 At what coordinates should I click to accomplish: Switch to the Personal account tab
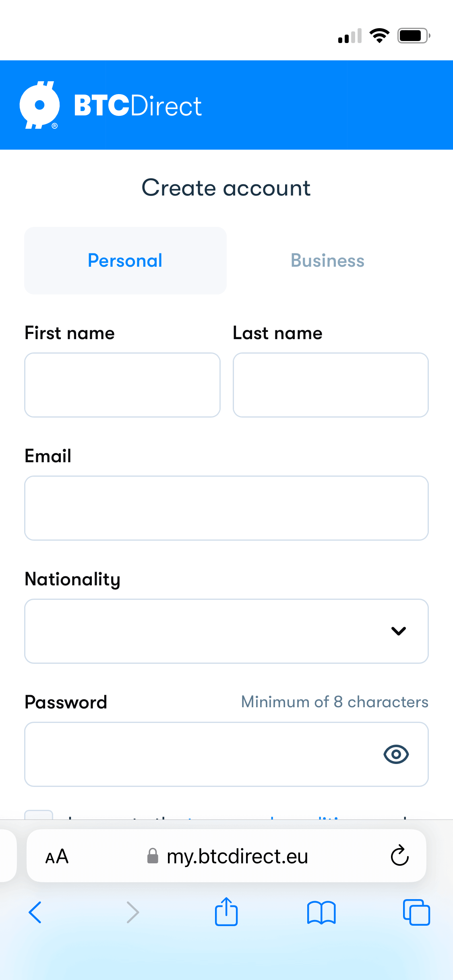[125, 261]
